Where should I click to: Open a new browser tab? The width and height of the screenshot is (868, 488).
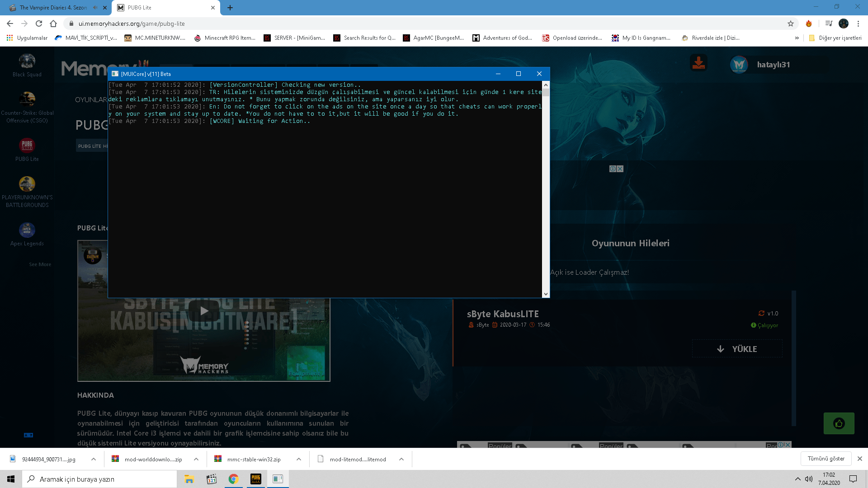point(230,8)
